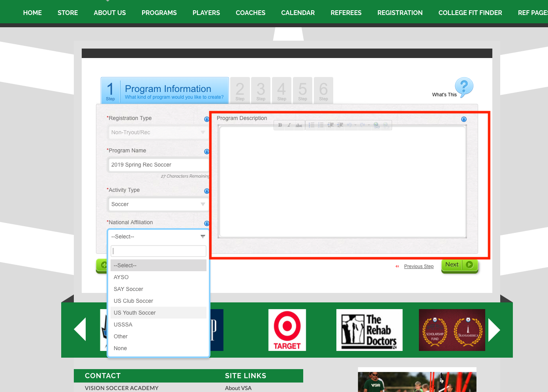View info tooltip for Registration Type
Screen dimensions: 548x392
(x=206, y=119)
